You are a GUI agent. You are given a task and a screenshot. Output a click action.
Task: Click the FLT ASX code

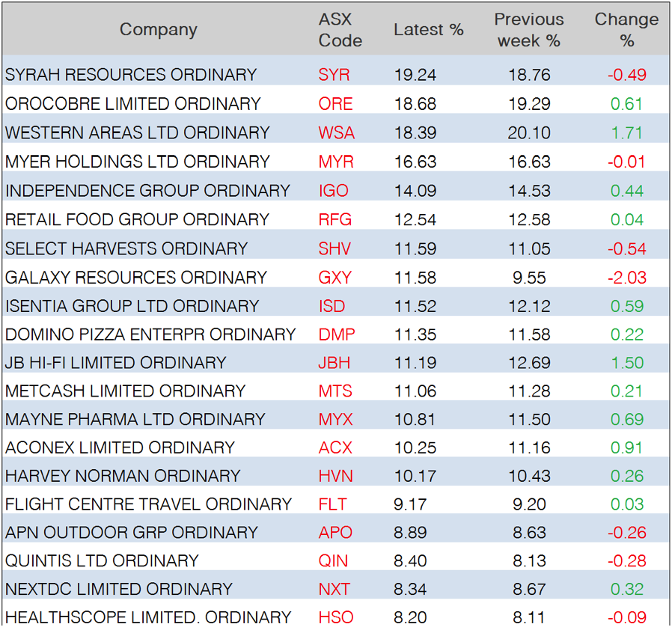pos(332,505)
